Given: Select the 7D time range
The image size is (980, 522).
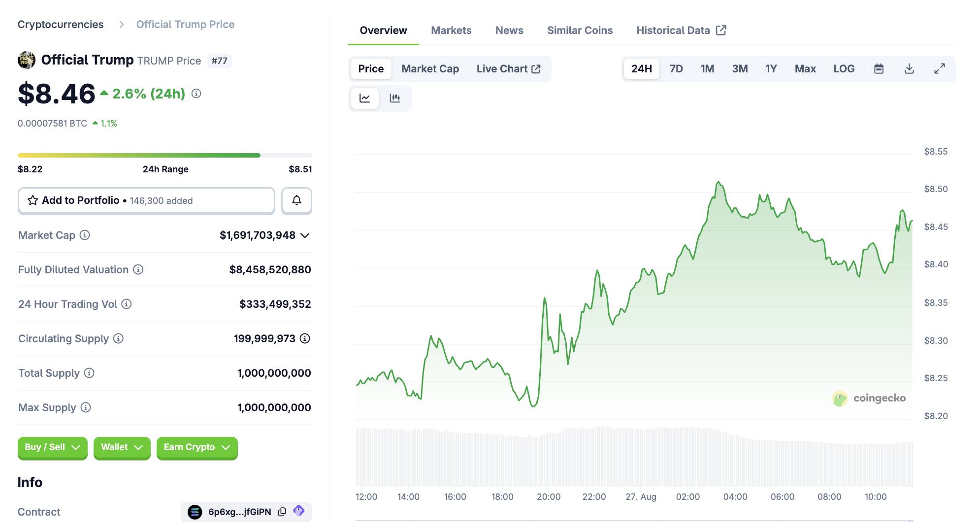Looking at the screenshot, I should click(676, 69).
